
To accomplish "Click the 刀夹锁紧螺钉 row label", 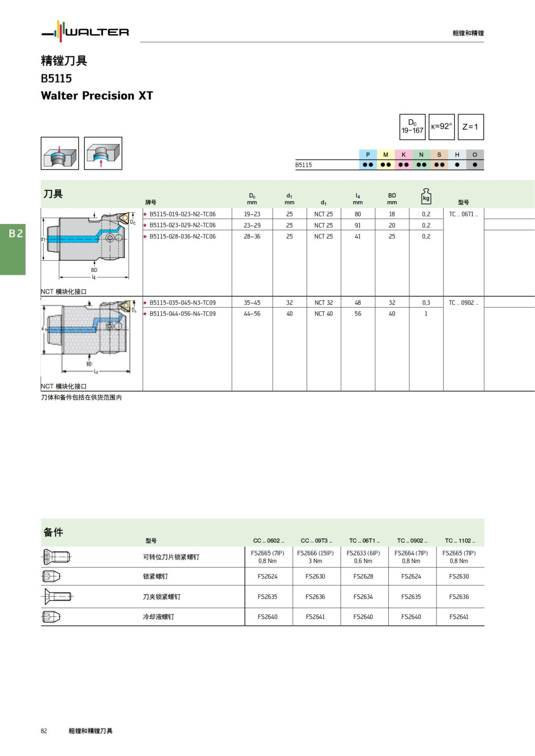I will pyautogui.click(x=162, y=597).
